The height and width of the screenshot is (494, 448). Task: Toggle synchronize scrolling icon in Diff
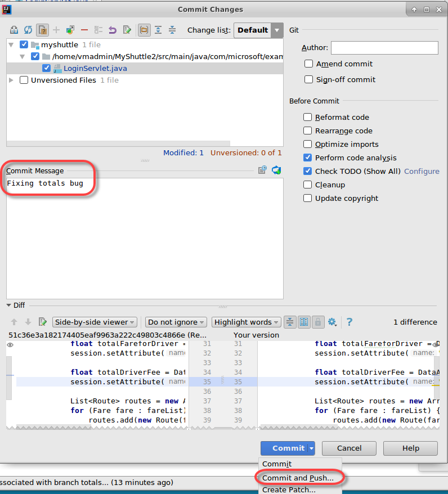304,322
